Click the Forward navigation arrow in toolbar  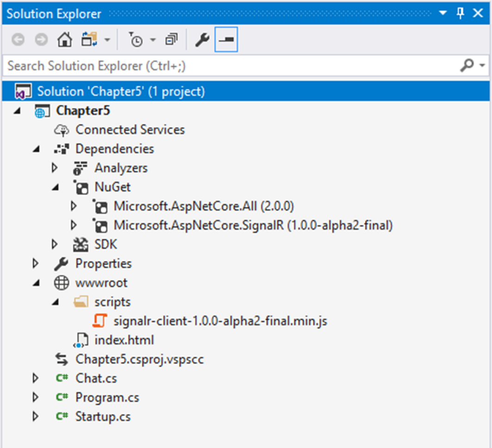[x=41, y=39]
